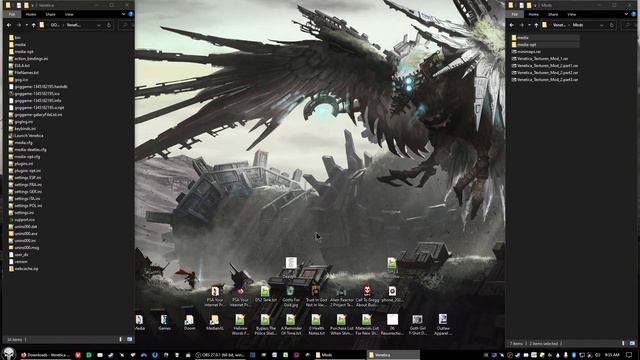This screenshot has width=640, height=360.
Task: Select the minimaps.rar archive
Action: tap(526, 51)
